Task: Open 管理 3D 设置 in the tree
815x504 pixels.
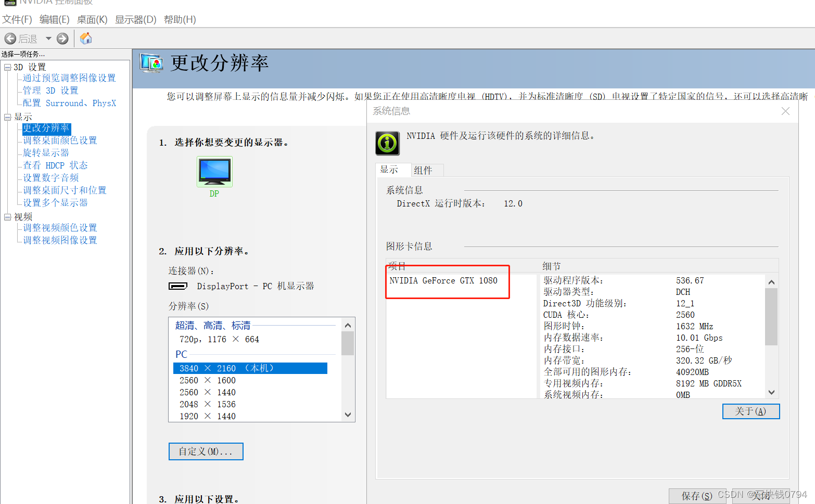Action: [x=50, y=91]
